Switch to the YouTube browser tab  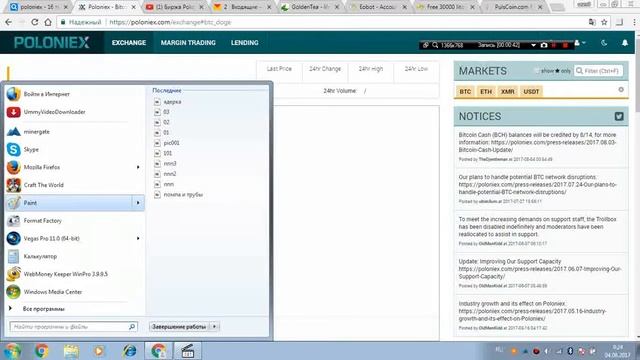[174, 7]
